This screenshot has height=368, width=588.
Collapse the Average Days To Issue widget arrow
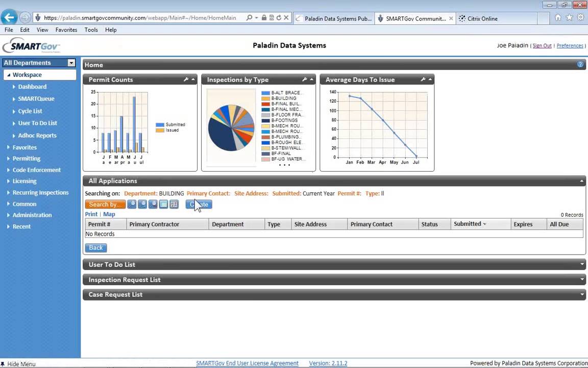(x=430, y=80)
